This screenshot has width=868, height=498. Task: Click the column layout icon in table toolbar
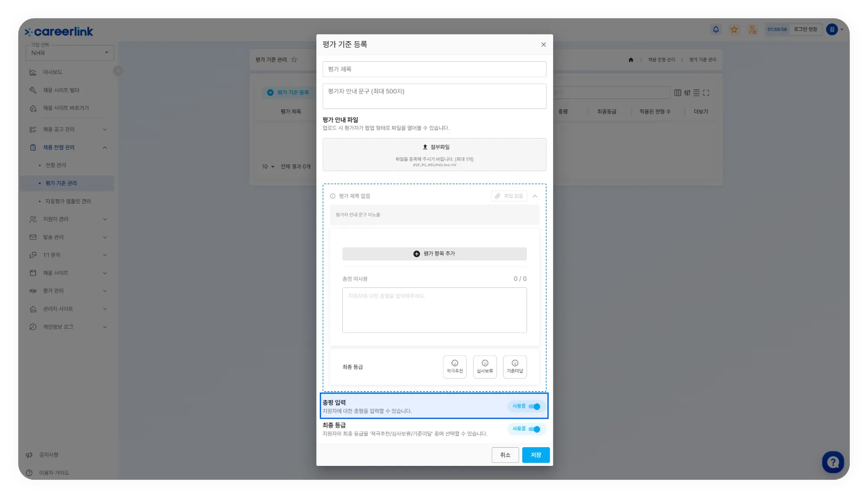[677, 93]
